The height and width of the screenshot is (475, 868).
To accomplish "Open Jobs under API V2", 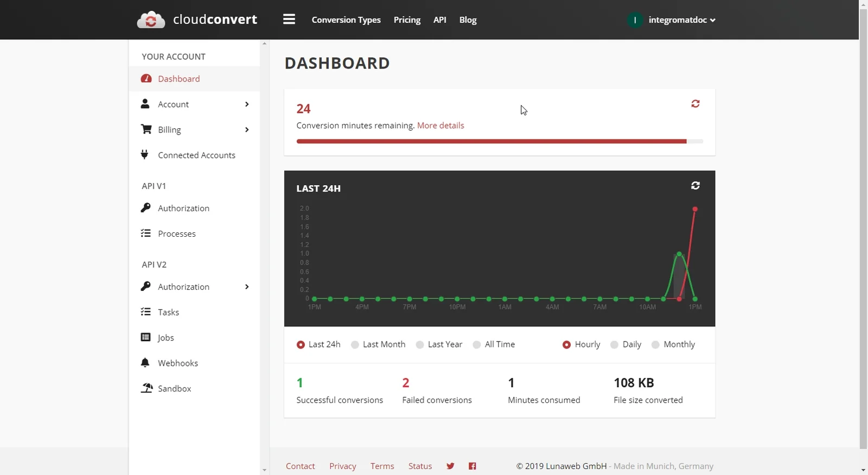I will pyautogui.click(x=194, y=338).
